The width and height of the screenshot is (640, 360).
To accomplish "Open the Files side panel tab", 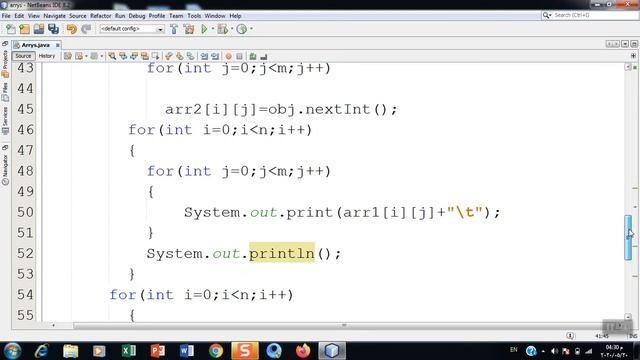I will pyautogui.click(x=5, y=91).
